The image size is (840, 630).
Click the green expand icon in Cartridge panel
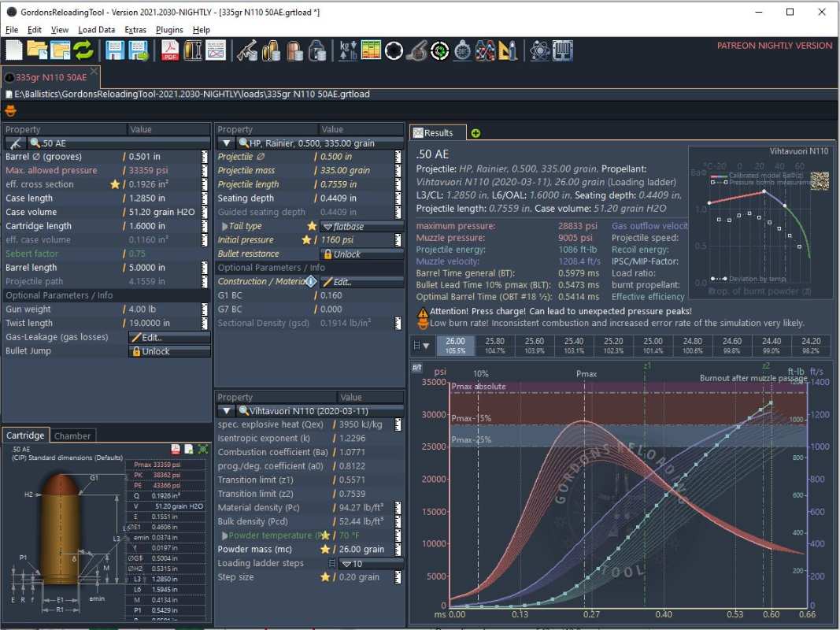[x=202, y=449]
